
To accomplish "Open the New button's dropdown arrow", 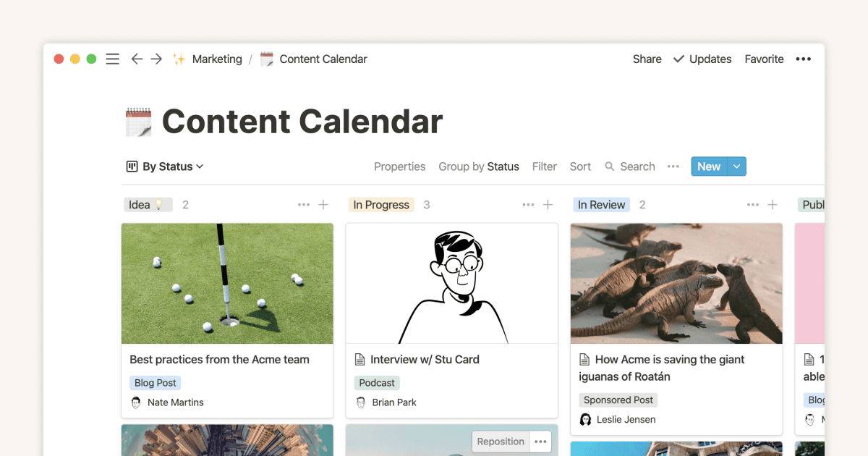I will point(738,166).
